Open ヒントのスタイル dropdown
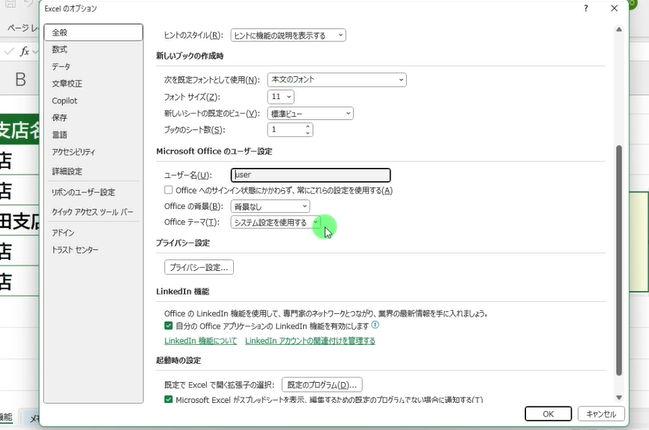The height and width of the screenshot is (430, 649). pyautogui.click(x=288, y=35)
